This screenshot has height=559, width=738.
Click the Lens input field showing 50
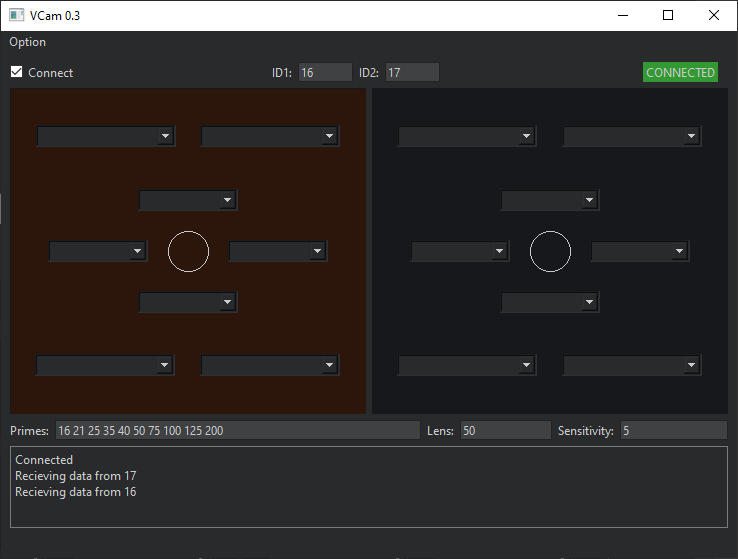(x=505, y=431)
